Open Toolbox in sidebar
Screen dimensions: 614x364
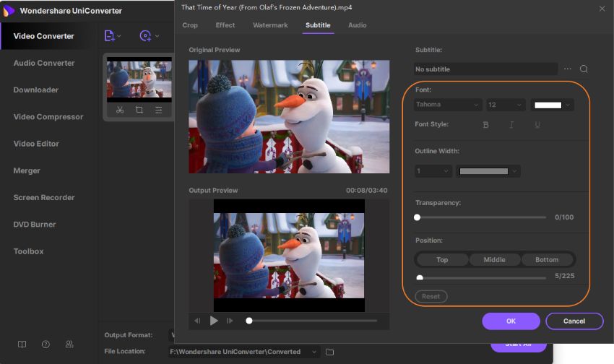[x=29, y=251]
